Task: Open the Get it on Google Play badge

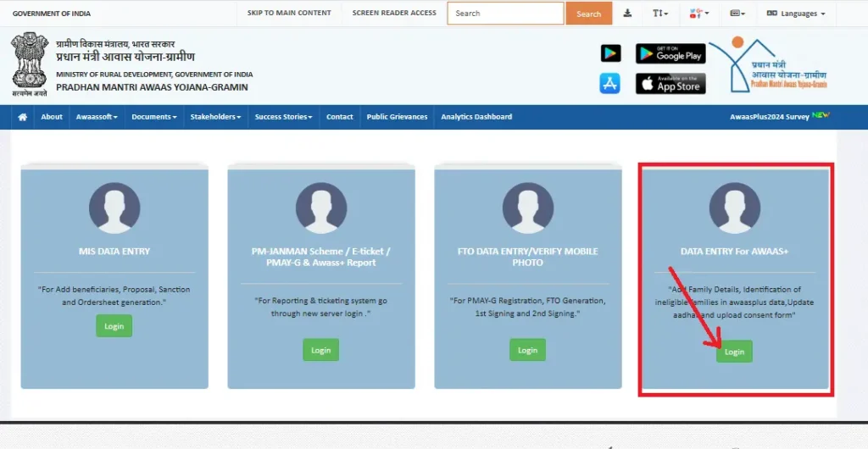Action: pos(670,53)
